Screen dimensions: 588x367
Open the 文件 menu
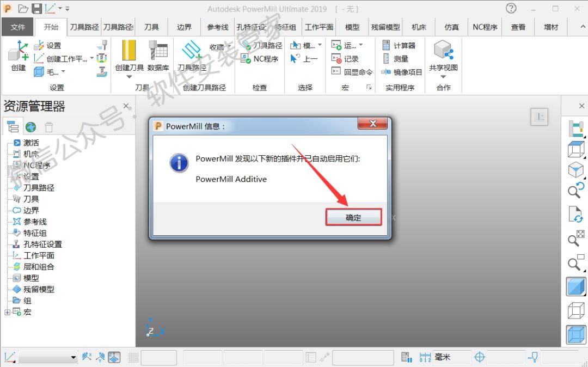[18, 27]
